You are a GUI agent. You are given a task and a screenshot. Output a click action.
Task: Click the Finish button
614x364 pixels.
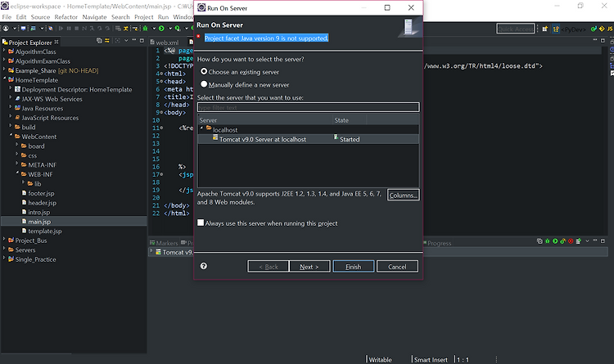pyautogui.click(x=353, y=267)
